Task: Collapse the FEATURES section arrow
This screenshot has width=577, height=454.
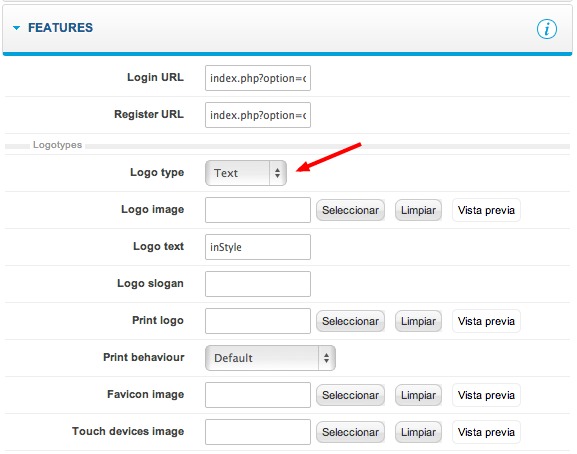Action: pos(16,28)
